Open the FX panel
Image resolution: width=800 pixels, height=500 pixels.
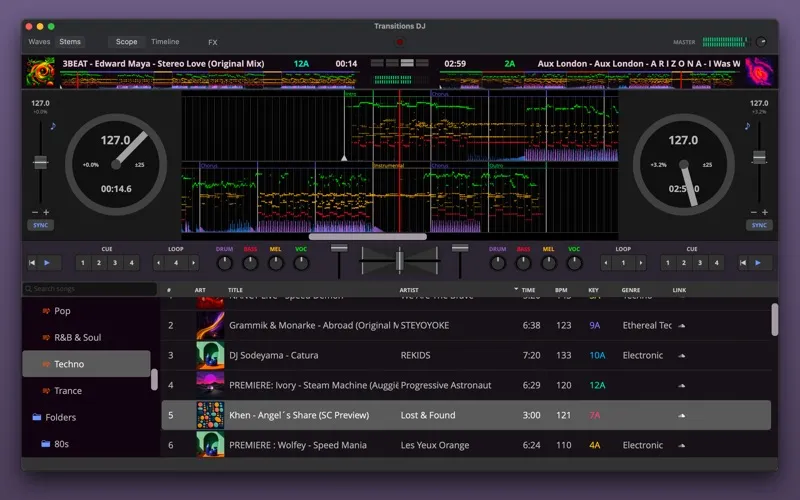(213, 42)
